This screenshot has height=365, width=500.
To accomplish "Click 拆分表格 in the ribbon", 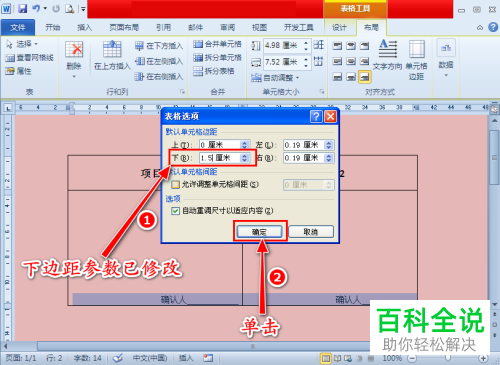I will (214, 71).
